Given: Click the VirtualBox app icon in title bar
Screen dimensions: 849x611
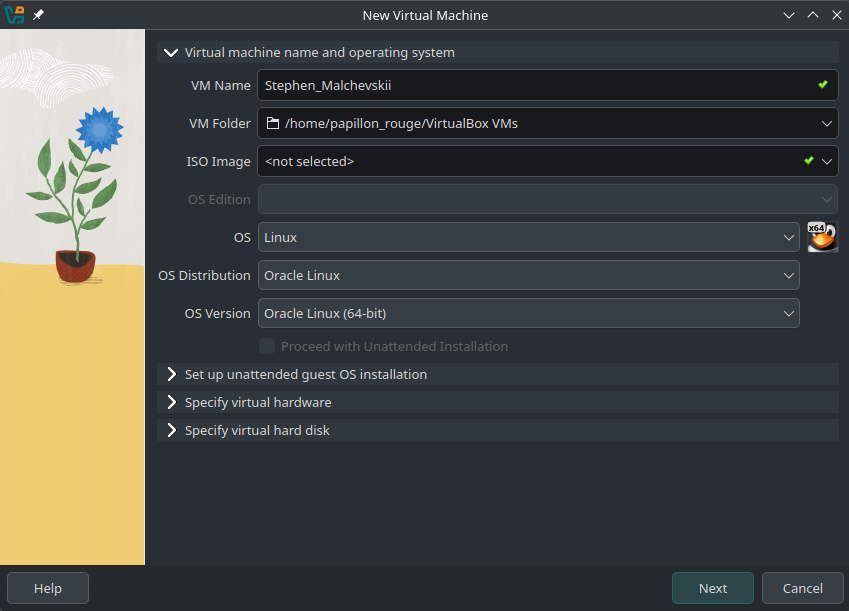Looking at the screenshot, I should [x=14, y=15].
